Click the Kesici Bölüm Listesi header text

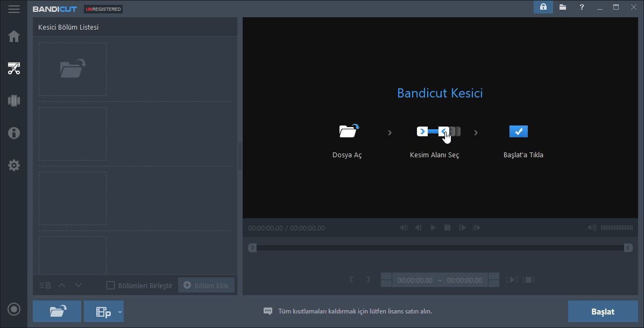(68, 27)
